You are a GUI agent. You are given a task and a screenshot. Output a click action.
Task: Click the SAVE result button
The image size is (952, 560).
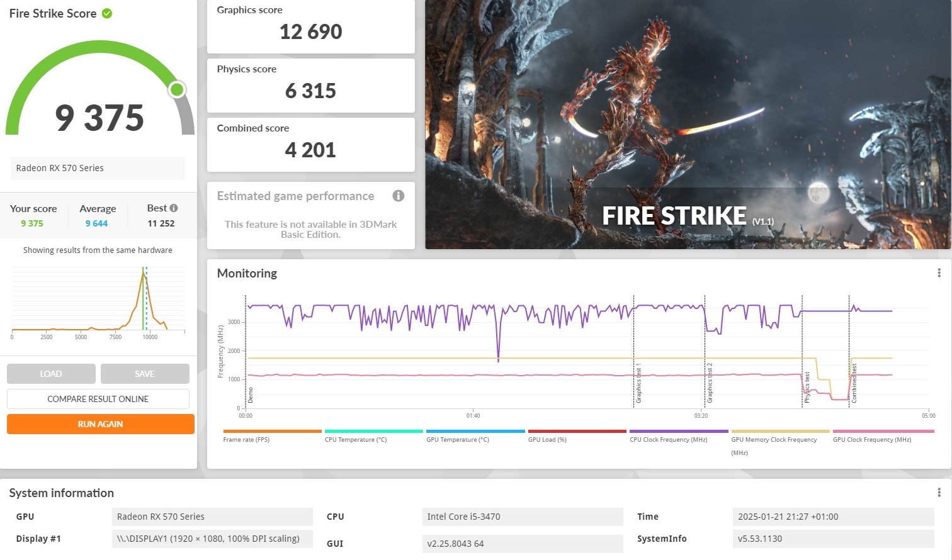point(145,374)
